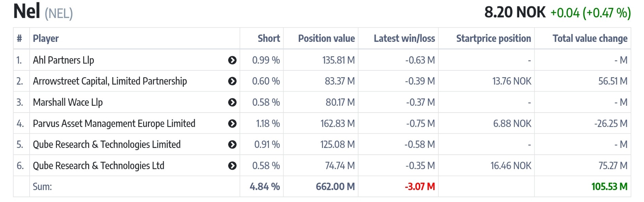Click the Nel (NEL) stock title
Screen dimensions: 644x202
point(43,12)
